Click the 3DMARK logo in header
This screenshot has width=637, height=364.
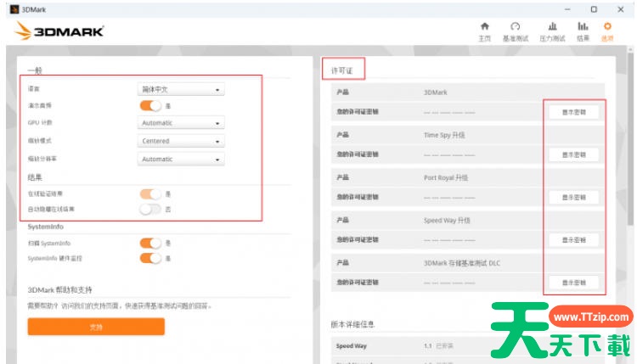coord(59,31)
